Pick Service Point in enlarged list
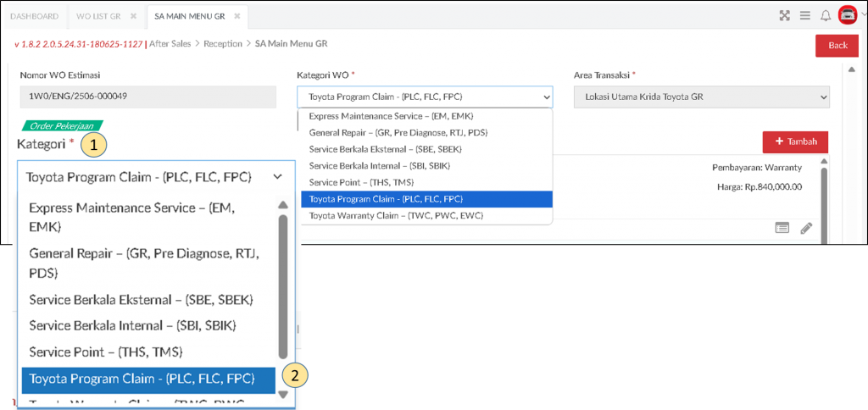 [x=148, y=352]
